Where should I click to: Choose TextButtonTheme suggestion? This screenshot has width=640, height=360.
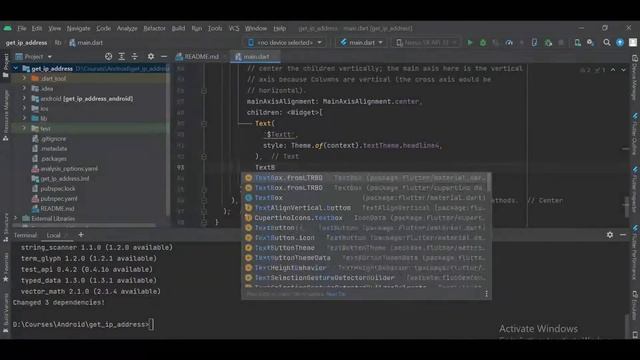[x=366, y=248]
